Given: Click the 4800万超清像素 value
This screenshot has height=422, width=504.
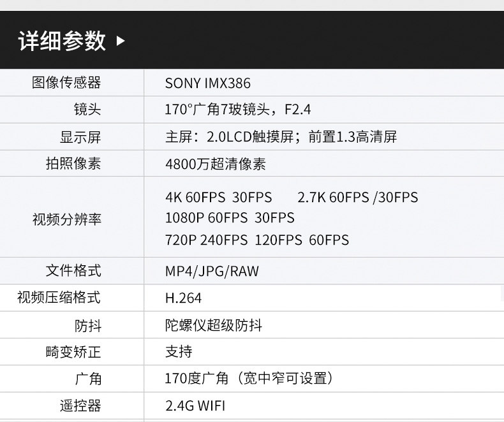Looking at the screenshot, I should coord(215,164).
